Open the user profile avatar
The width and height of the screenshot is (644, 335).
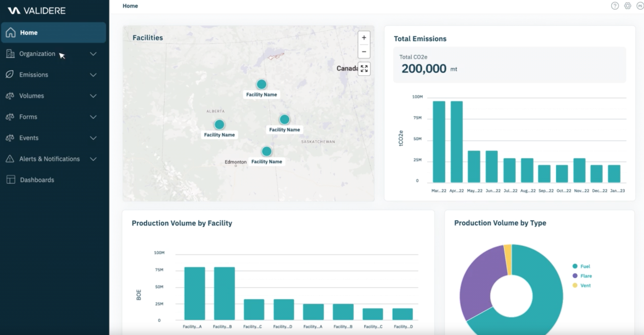click(640, 6)
